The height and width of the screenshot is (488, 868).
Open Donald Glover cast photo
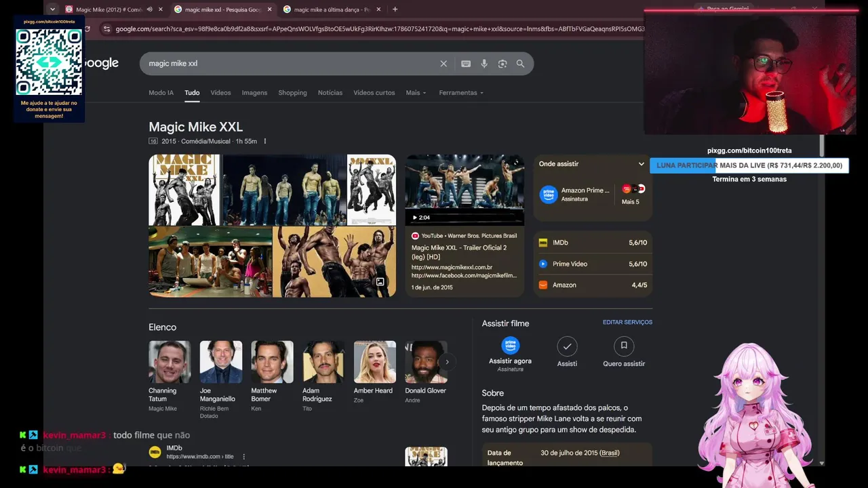pyautogui.click(x=426, y=362)
